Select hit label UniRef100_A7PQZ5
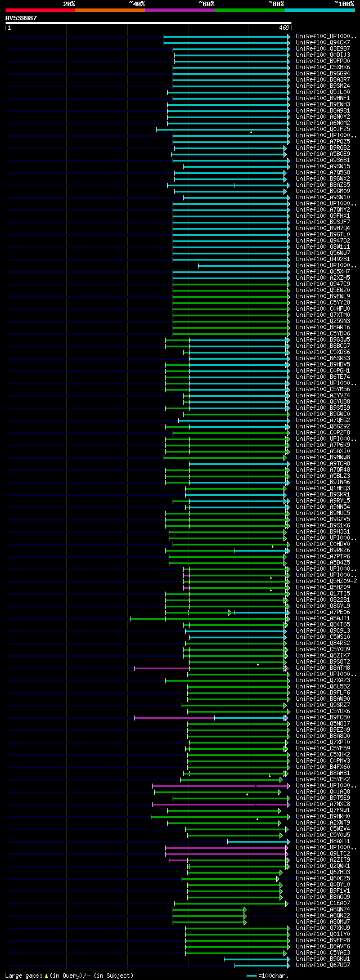The width and height of the screenshot is (360, 980). click(x=323, y=142)
